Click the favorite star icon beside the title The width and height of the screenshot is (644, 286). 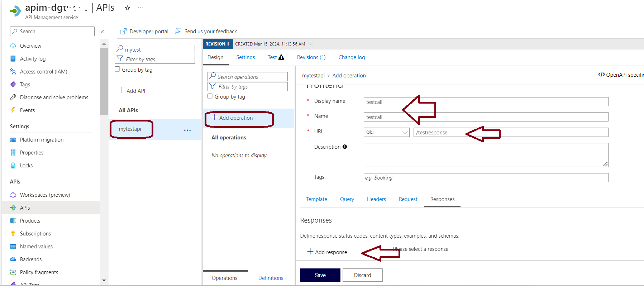pyautogui.click(x=127, y=8)
